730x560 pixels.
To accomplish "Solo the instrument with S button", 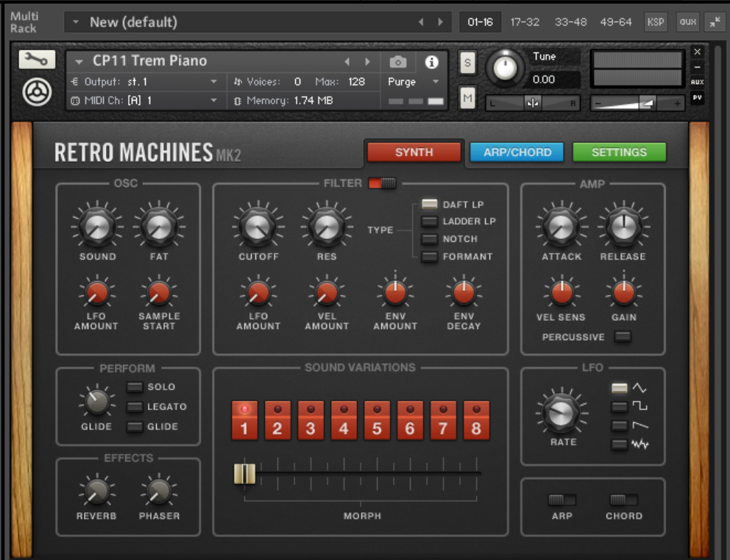I will pos(467,63).
